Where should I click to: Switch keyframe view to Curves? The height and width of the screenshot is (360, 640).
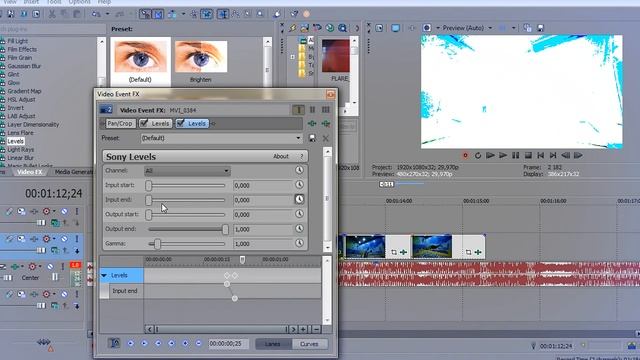tap(309, 344)
